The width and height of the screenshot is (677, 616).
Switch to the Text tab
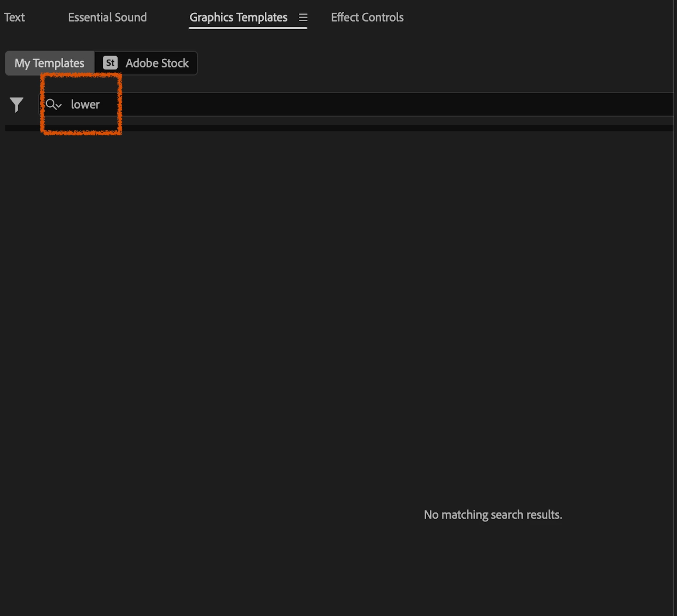tap(14, 17)
